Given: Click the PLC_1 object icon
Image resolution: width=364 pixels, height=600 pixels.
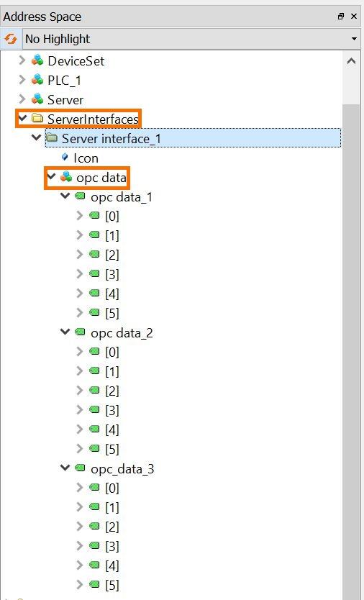Looking at the screenshot, I should coord(37,80).
